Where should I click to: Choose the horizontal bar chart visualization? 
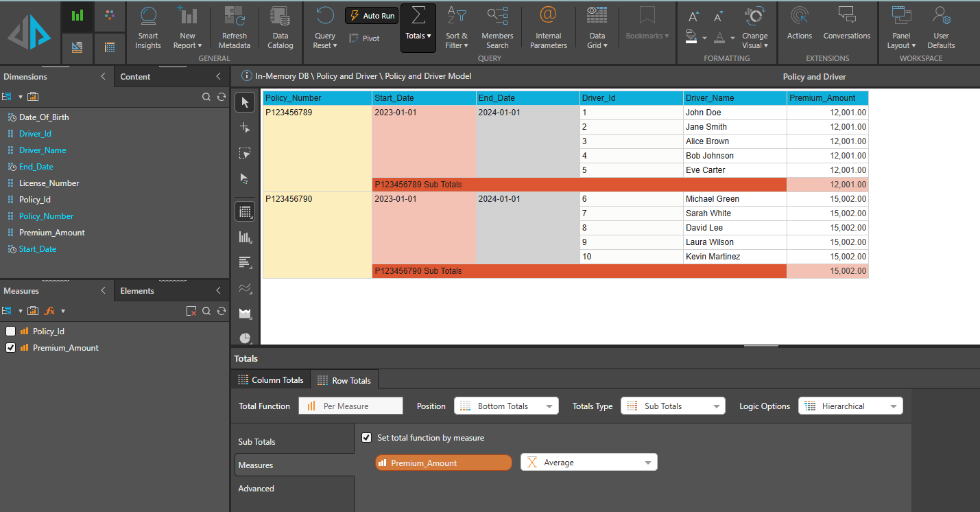pos(245,262)
